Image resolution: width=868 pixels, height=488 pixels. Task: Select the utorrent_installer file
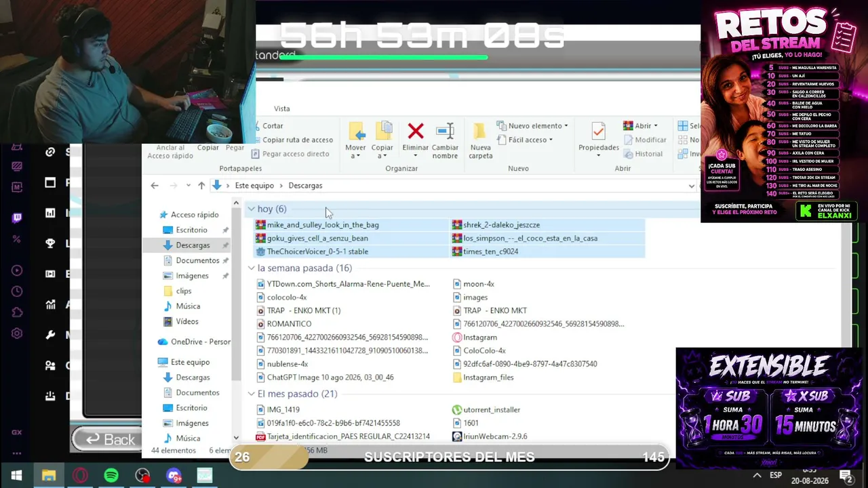click(487, 410)
